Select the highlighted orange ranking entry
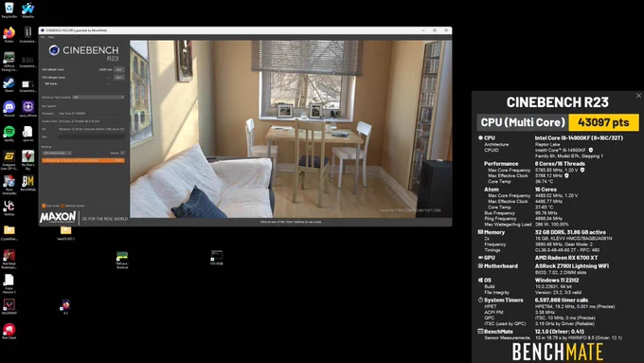The width and height of the screenshot is (644, 363). pos(83,160)
